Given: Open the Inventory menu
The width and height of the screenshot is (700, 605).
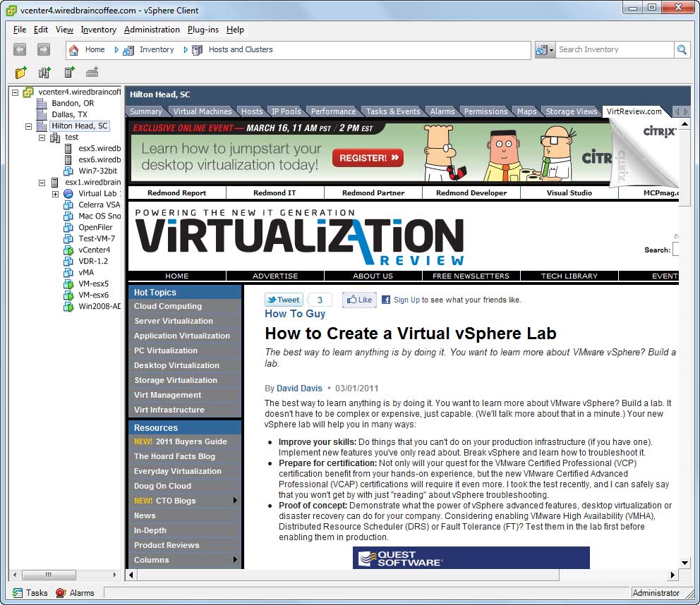Looking at the screenshot, I should [x=99, y=30].
